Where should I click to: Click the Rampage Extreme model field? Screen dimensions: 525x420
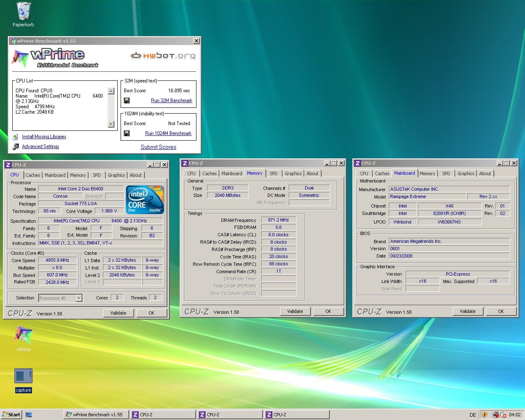[x=427, y=196]
